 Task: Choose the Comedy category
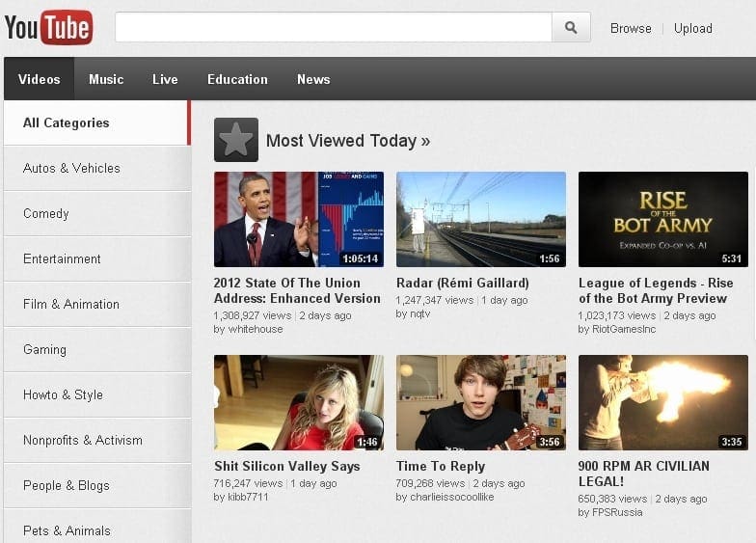pos(46,213)
